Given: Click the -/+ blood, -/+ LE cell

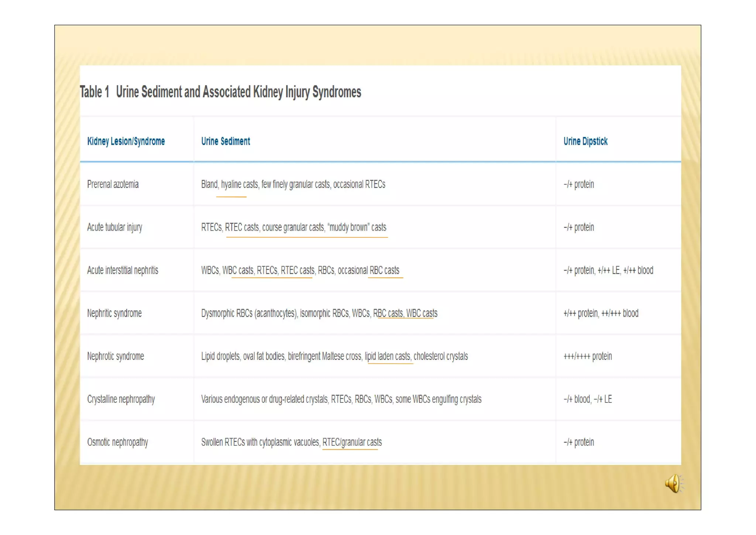Looking at the screenshot, I should [x=587, y=399].
